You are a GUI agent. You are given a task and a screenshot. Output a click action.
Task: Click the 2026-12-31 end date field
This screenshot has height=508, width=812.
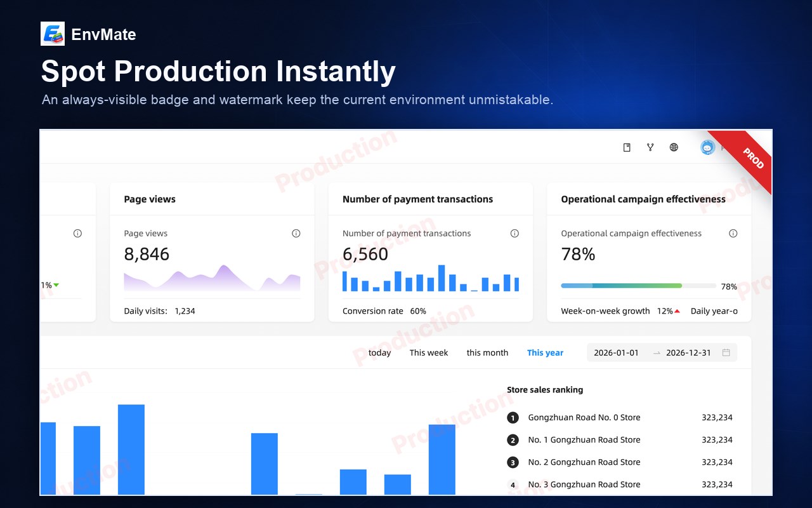pos(688,352)
